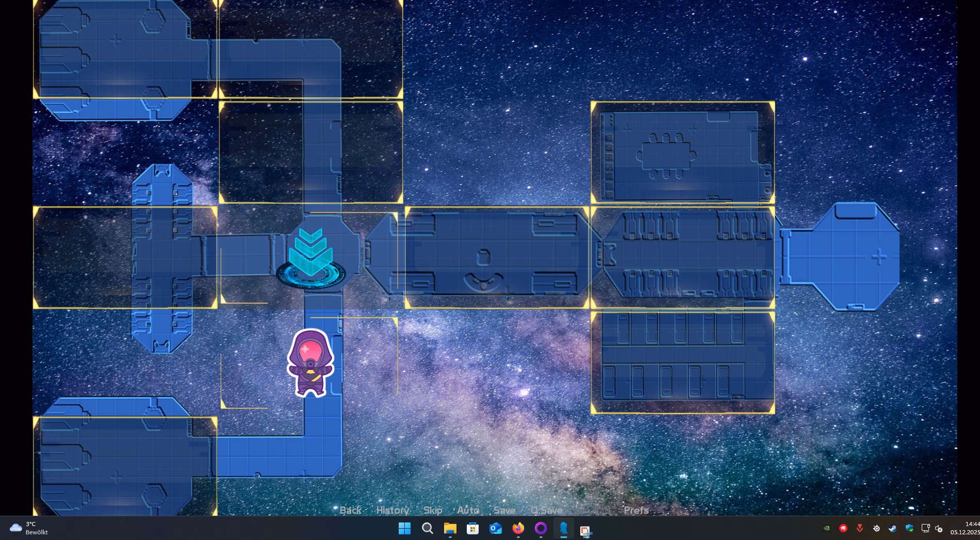
Task: Open the Steam tray icon
Action: coord(892,528)
